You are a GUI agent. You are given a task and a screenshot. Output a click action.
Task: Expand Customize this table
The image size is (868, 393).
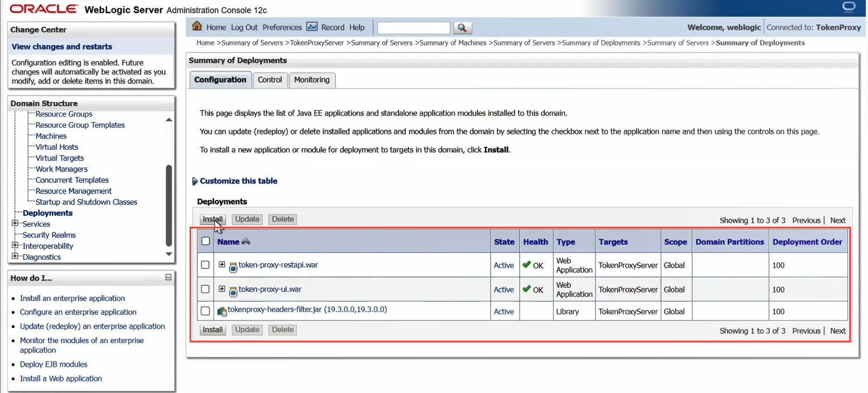(x=235, y=181)
